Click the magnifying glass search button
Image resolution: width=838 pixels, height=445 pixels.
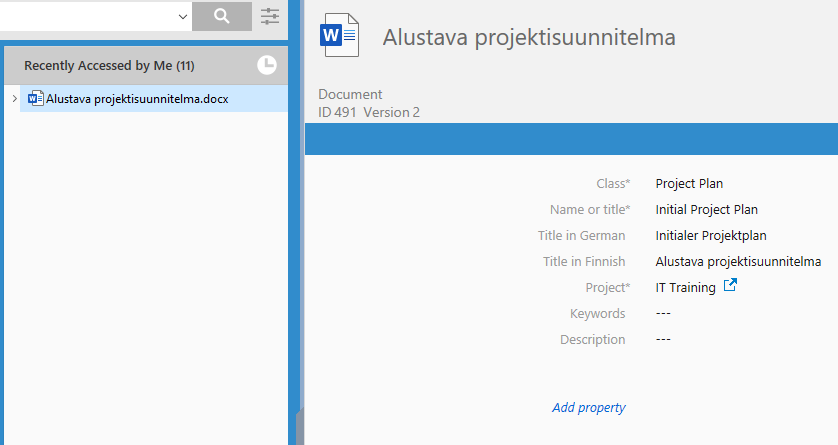[x=221, y=16]
